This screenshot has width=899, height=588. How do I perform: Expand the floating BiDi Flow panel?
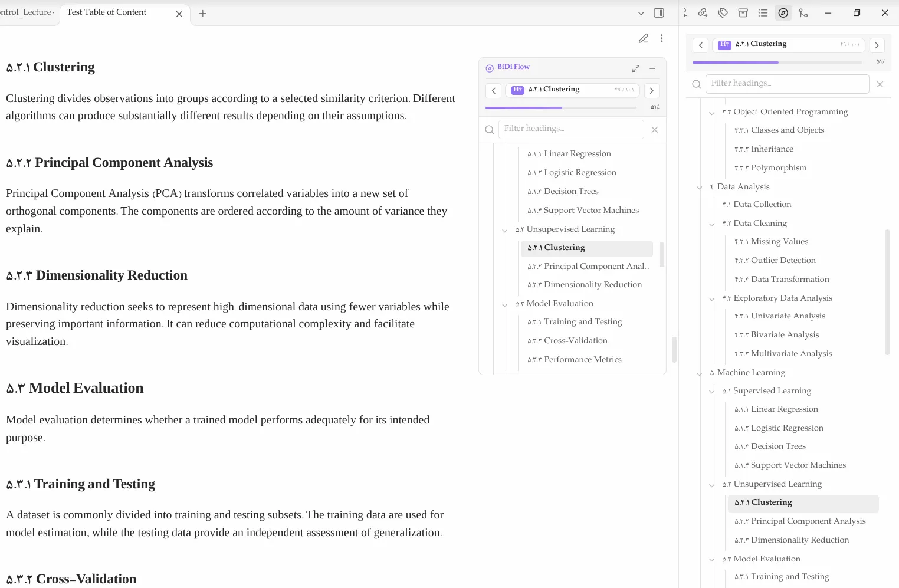click(x=636, y=68)
